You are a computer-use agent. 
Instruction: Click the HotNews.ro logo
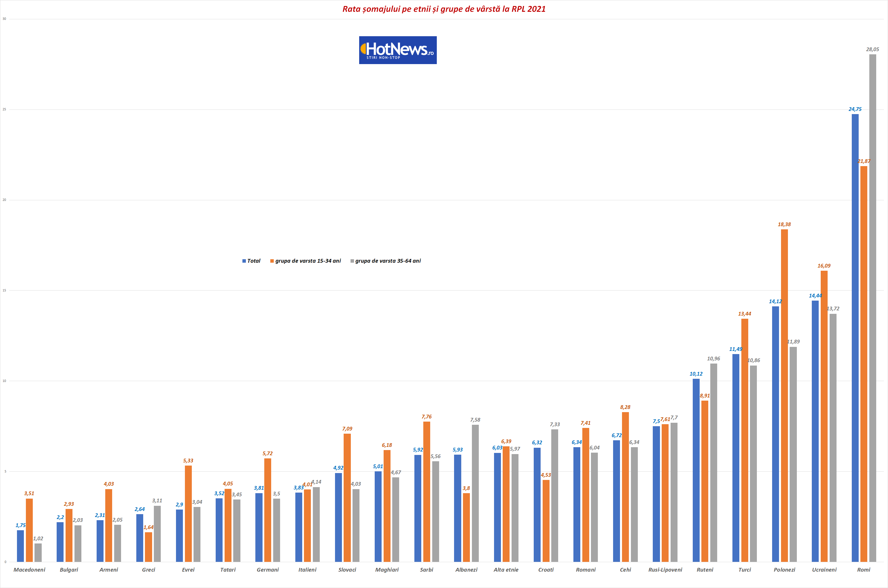(x=398, y=50)
